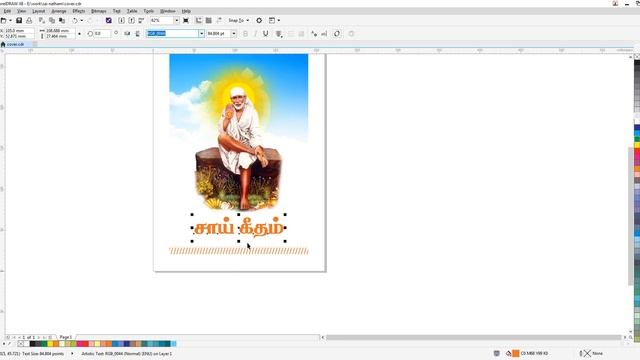Screen dimensions: 640x360
Task: Toggle Underline formatting
Action: coord(266,34)
